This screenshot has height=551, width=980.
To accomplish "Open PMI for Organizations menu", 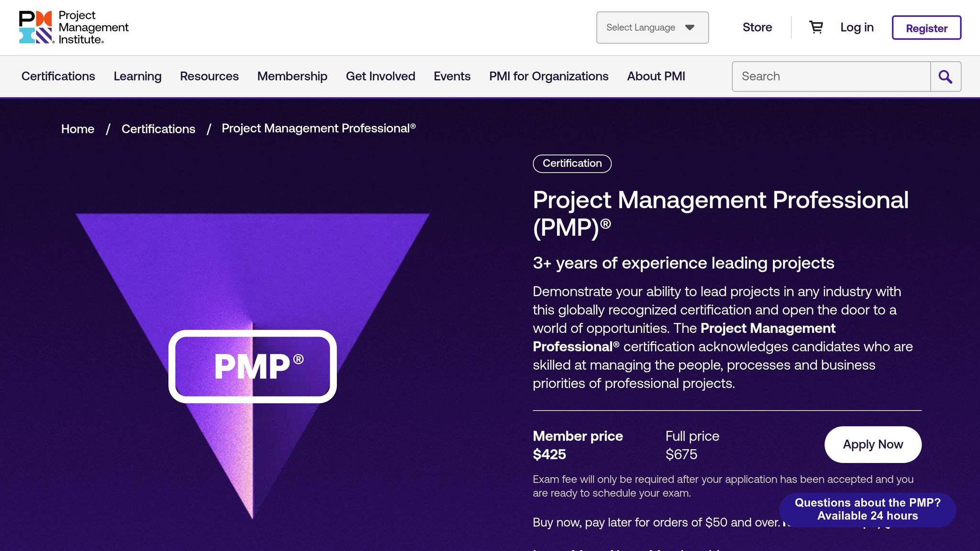I will pos(549,76).
